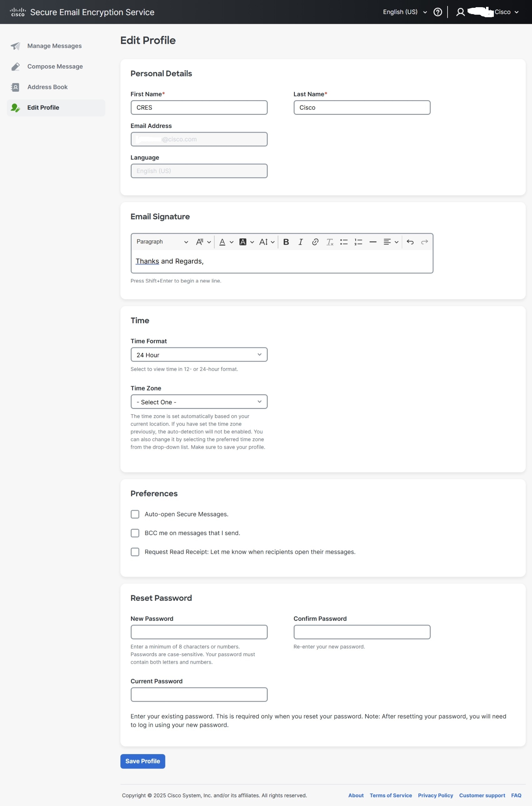532x806 pixels.
Task: Click the user account avatar icon
Action: (460, 12)
